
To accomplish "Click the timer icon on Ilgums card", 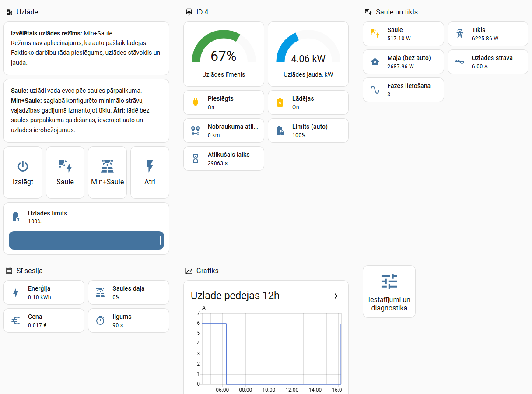I will point(100,320).
